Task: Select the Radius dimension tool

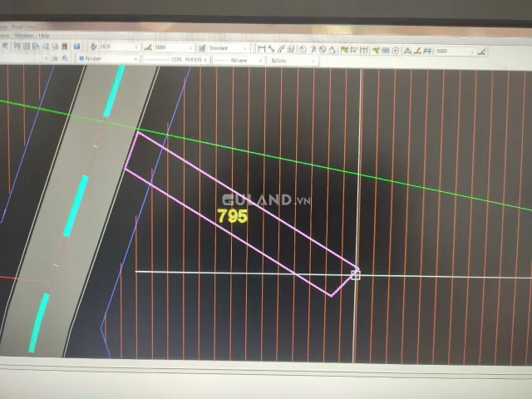Action: coord(303,50)
